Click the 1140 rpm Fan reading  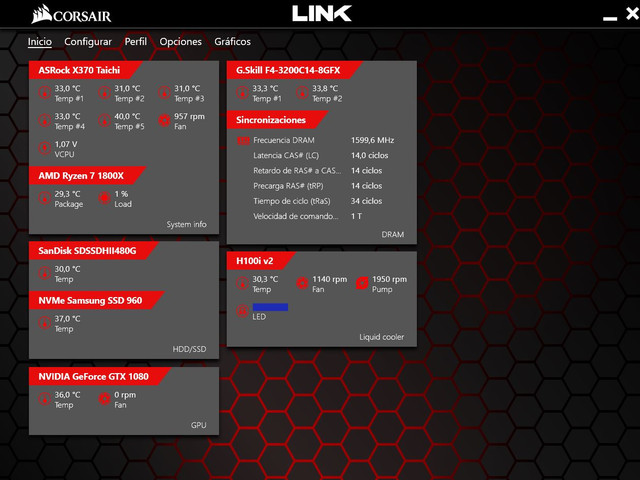(330, 279)
